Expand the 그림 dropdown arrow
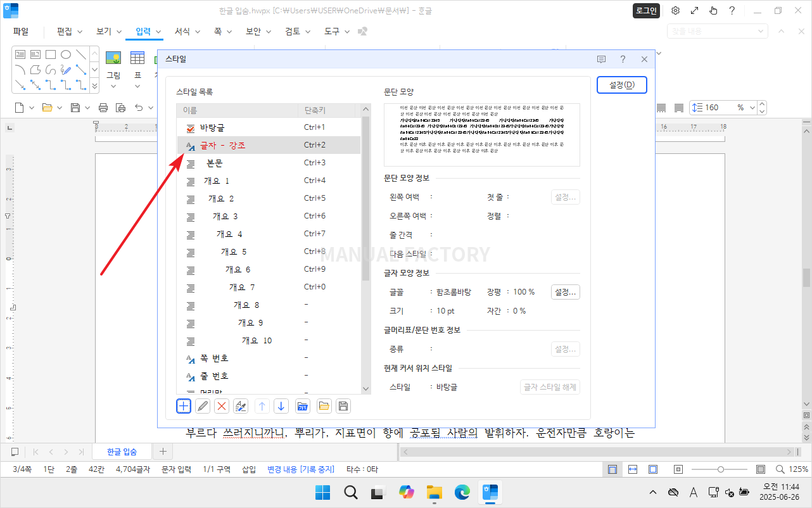 pos(113,86)
